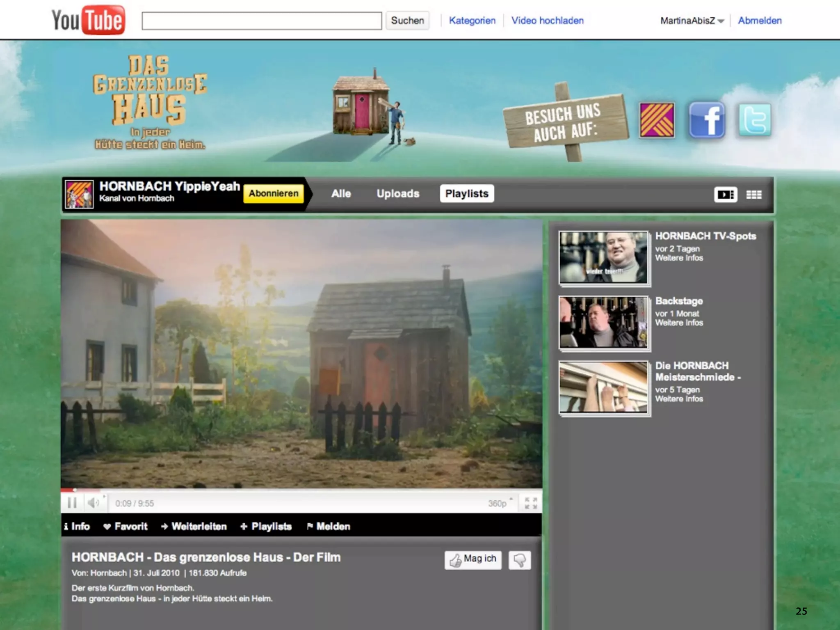Screen dimensions: 840x630
Task: Open the Twitter bird icon link
Action: 755,120
